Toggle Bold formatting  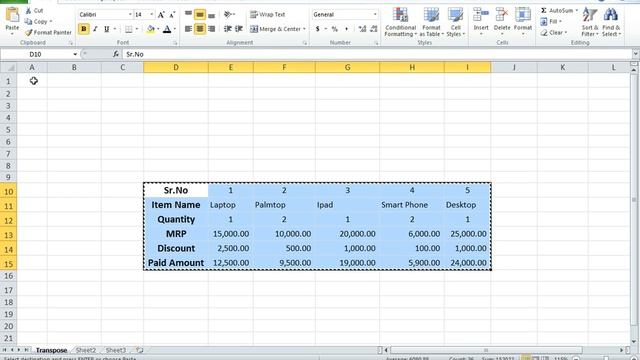84,29
